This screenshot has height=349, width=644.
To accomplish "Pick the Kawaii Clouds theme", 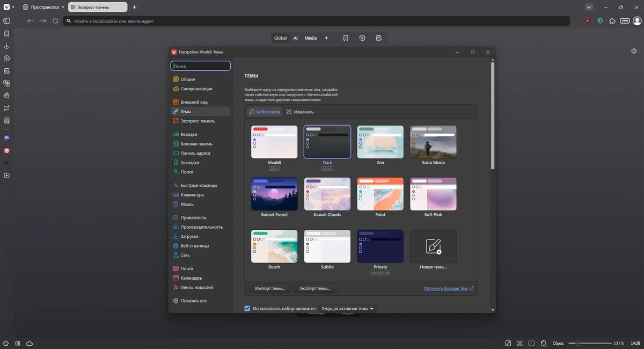I will point(327,194).
